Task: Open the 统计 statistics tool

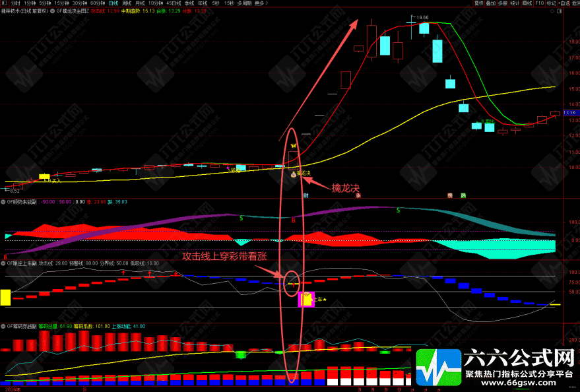Action: [515, 3]
